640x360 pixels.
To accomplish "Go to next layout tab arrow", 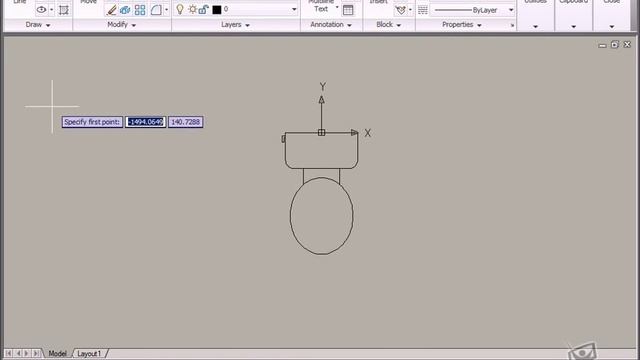I will click(27, 353).
